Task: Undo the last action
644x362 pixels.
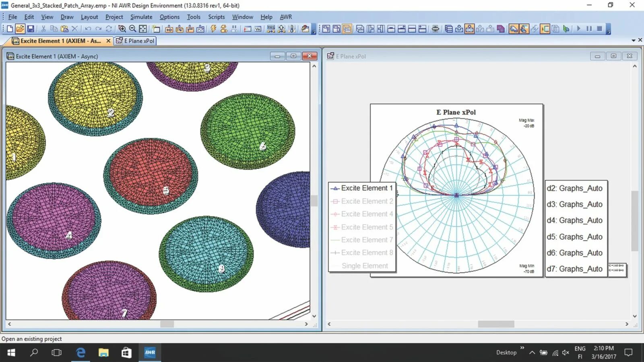Action: (88, 29)
